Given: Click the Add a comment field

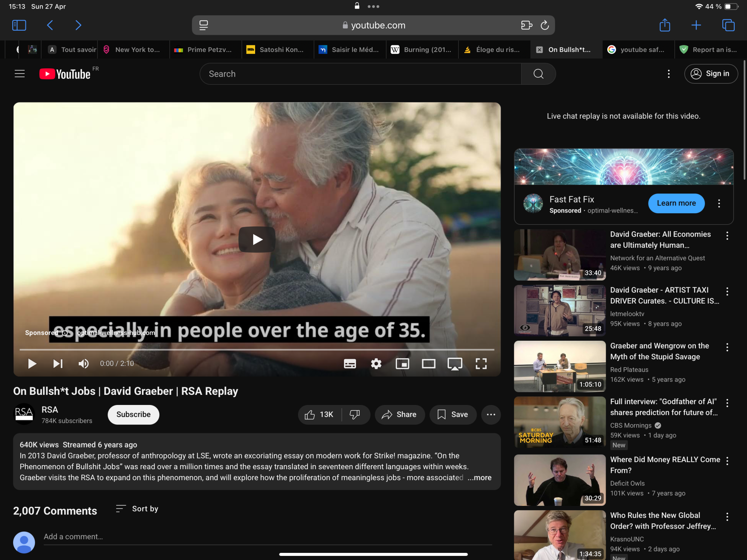Looking at the screenshot, I should click(149, 536).
